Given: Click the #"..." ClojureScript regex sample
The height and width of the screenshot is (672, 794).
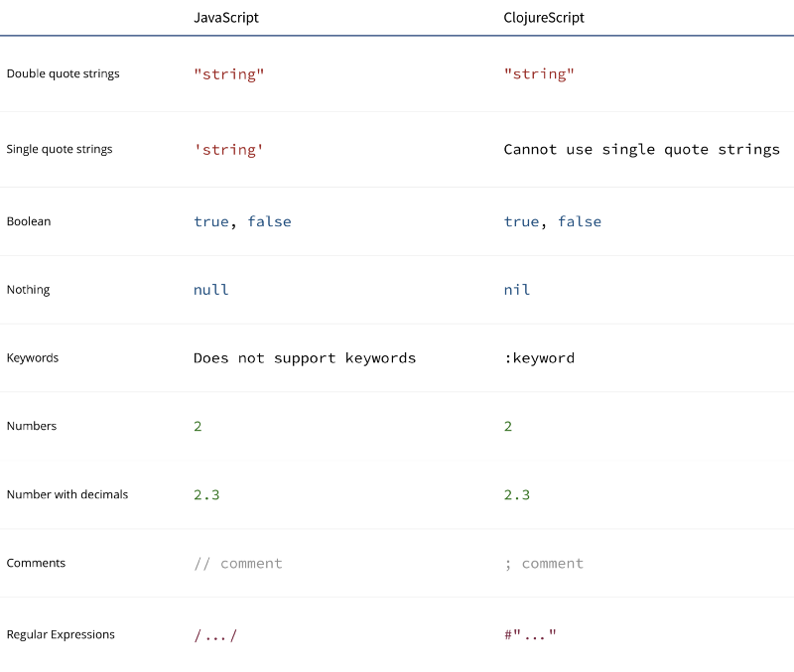Looking at the screenshot, I should coord(530,634).
